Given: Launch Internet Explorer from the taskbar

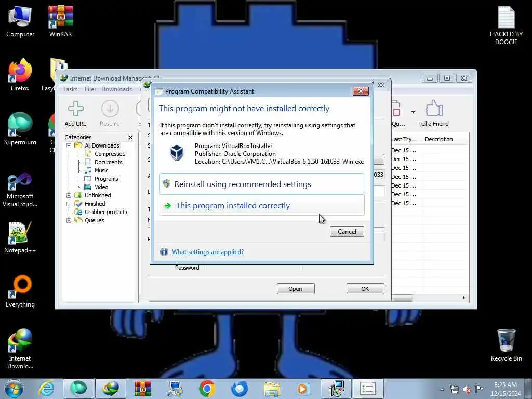Looking at the screenshot, I should (46, 389).
